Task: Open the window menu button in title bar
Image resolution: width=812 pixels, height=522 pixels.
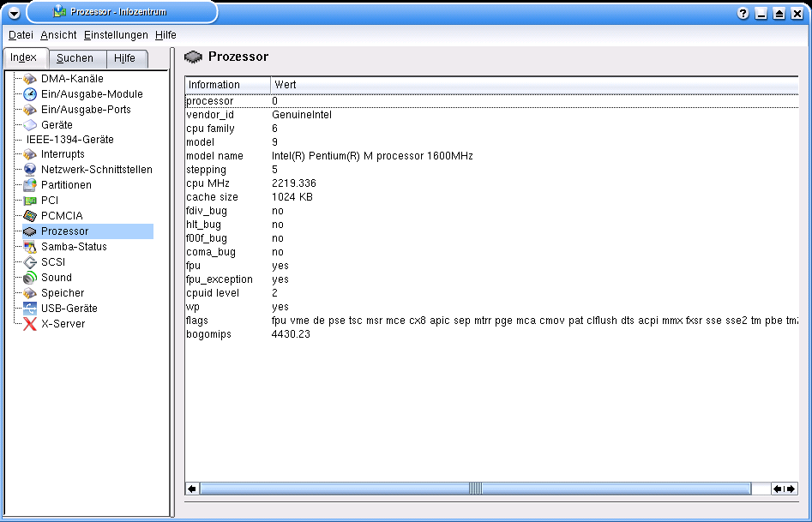Action: pos(14,13)
